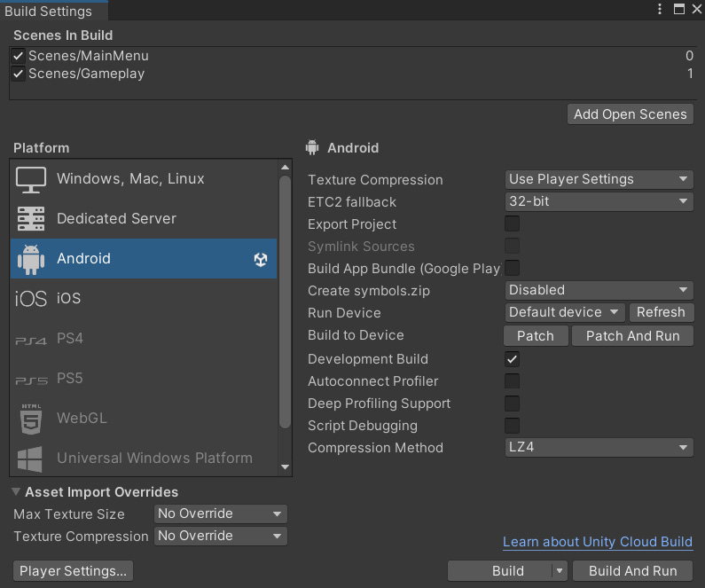This screenshot has height=588, width=705.
Task: Select Windows, Mac, Linux platform
Action: tap(144, 179)
